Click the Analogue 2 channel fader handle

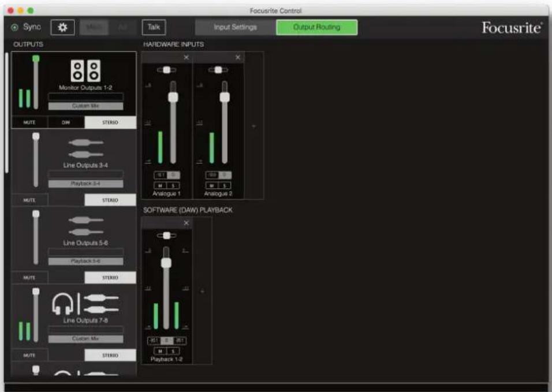[225, 97]
